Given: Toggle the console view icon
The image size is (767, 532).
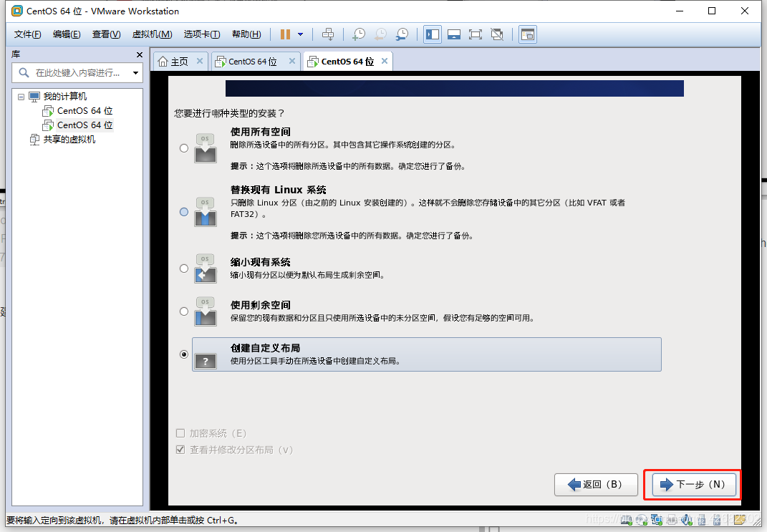Looking at the screenshot, I should (x=528, y=34).
